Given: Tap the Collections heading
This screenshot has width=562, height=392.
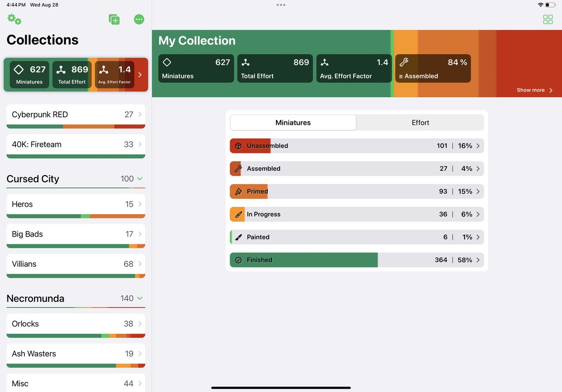Looking at the screenshot, I should point(43,40).
